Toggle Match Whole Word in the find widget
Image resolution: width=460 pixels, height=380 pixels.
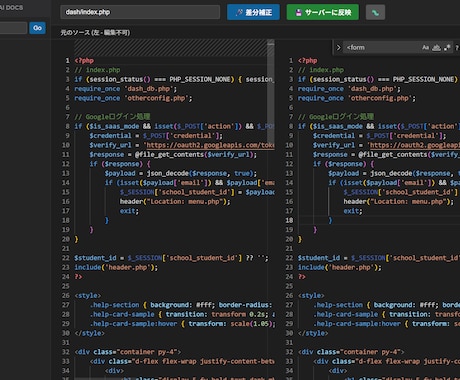point(436,48)
